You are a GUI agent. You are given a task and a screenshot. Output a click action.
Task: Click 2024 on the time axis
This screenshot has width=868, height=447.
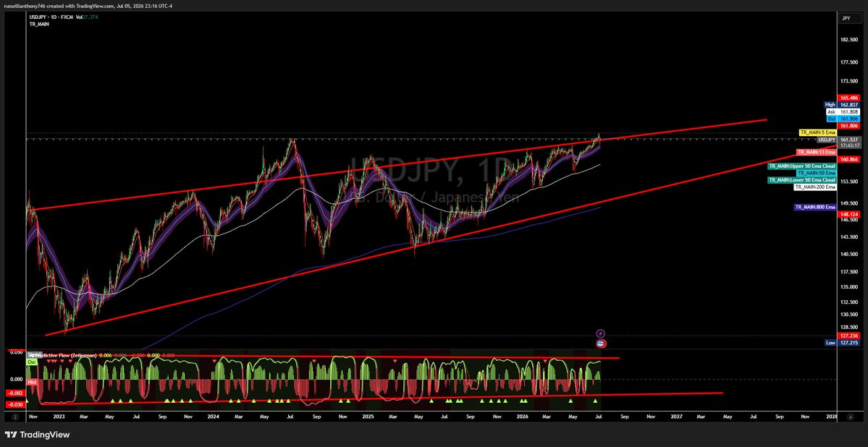click(213, 417)
